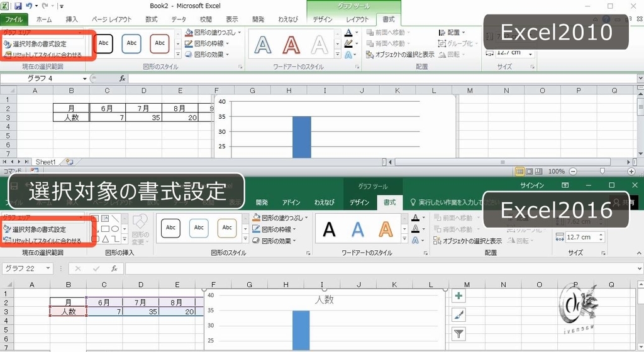Click サインイン in Excel 2016 title bar
644x352 pixels.
[x=532, y=185]
